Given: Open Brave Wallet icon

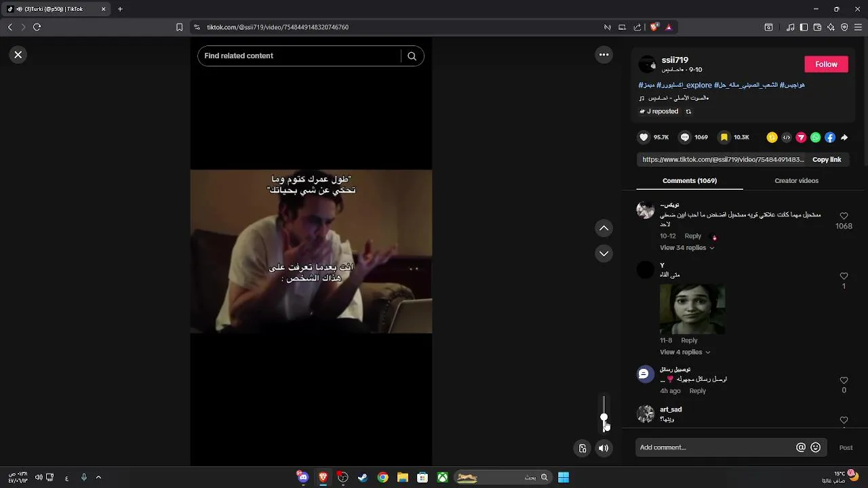Looking at the screenshot, I should click(817, 27).
